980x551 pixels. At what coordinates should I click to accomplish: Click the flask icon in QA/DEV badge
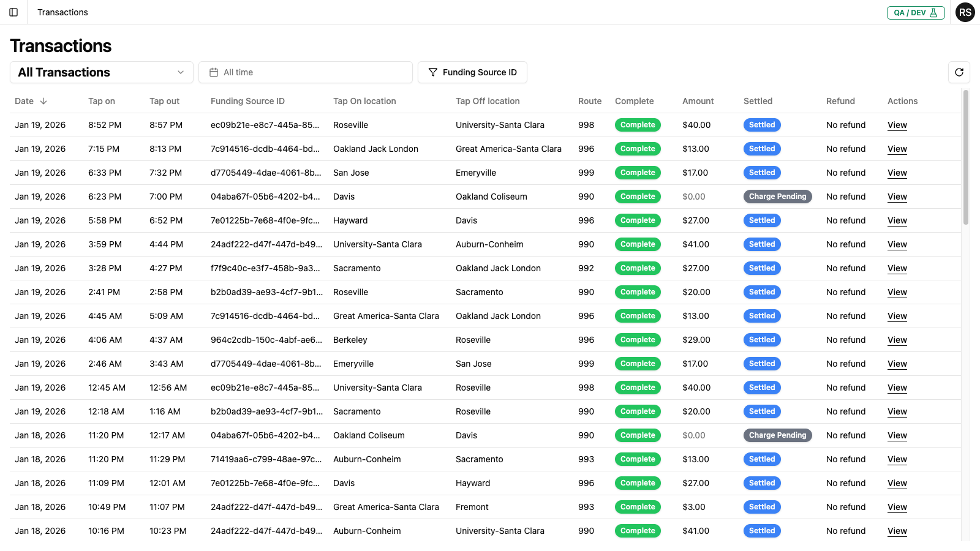tap(933, 12)
